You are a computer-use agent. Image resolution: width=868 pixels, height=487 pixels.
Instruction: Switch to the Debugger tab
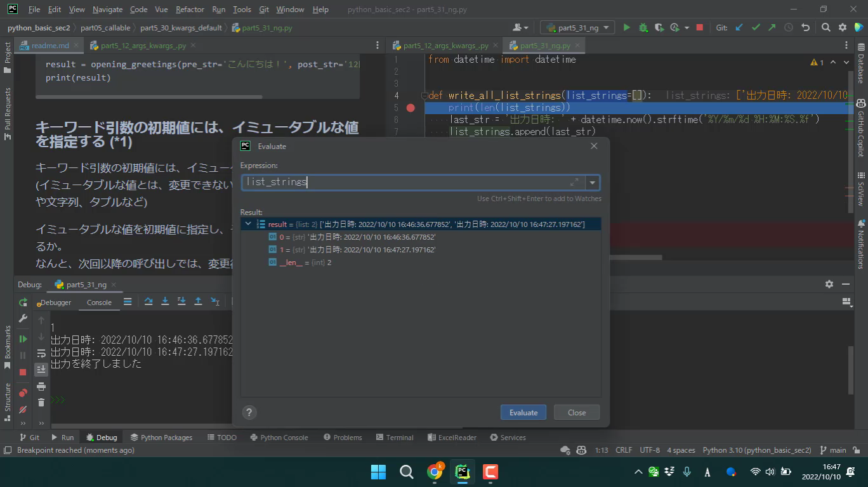[55, 302]
